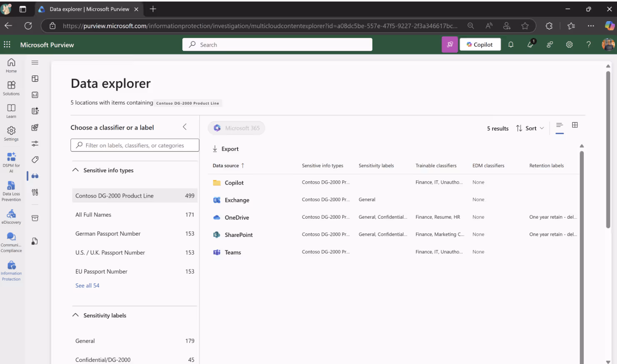Open Solutions in the left rail
Viewport: 617px width, 364px height.
tap(11, 88)
